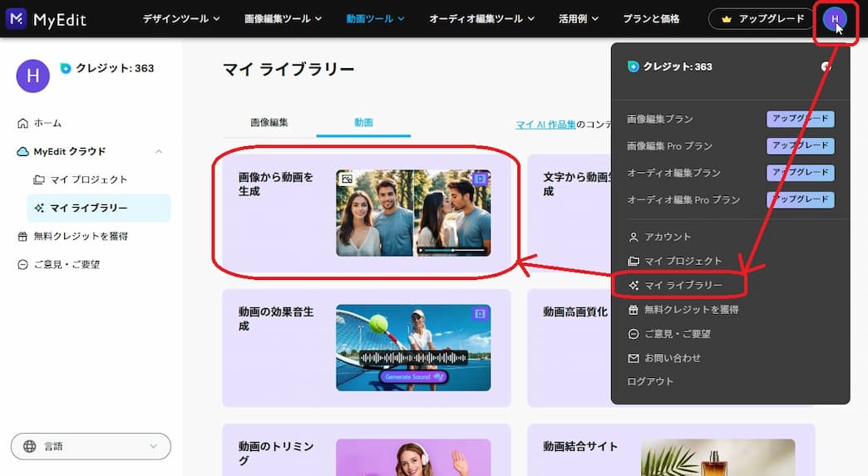Expand the デザインツール dropdown menu
Image resolution: width=868 pixels, height=476 pixels.
point(180,18)
